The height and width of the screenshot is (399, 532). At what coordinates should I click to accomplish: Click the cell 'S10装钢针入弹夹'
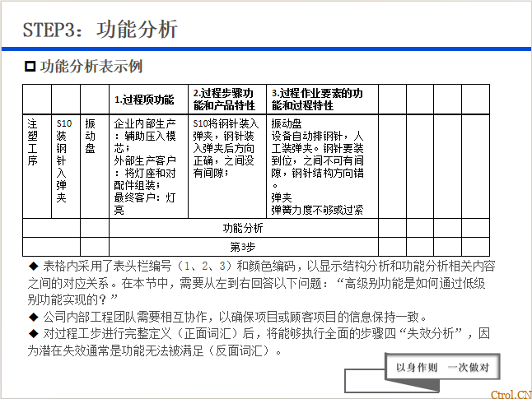click(66, 166)
